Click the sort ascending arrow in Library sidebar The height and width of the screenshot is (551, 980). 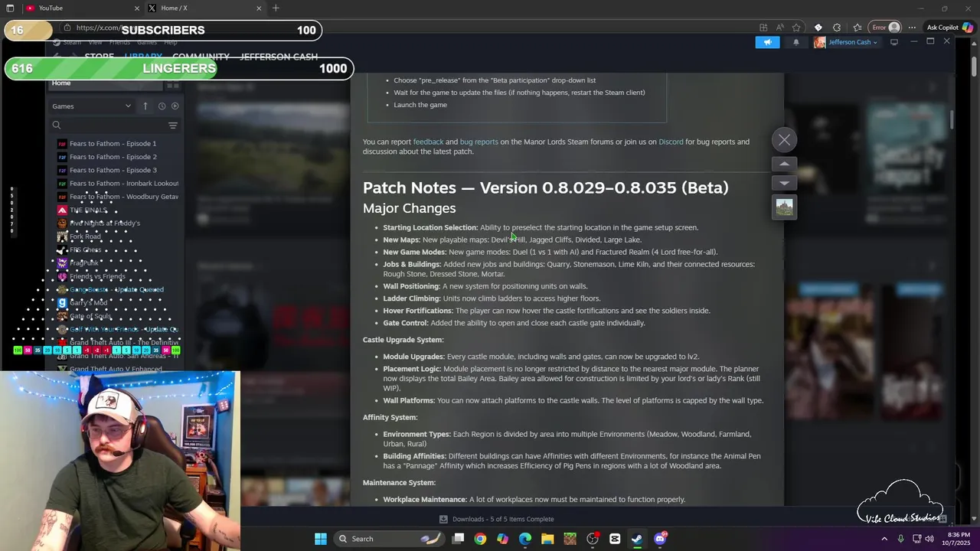point(145,106)
